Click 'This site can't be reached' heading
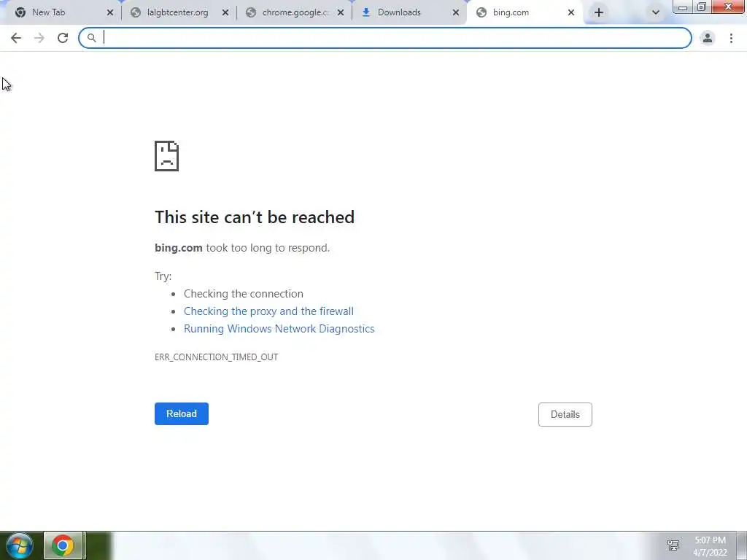Screen dimensions: 747x560 [255, 217]
